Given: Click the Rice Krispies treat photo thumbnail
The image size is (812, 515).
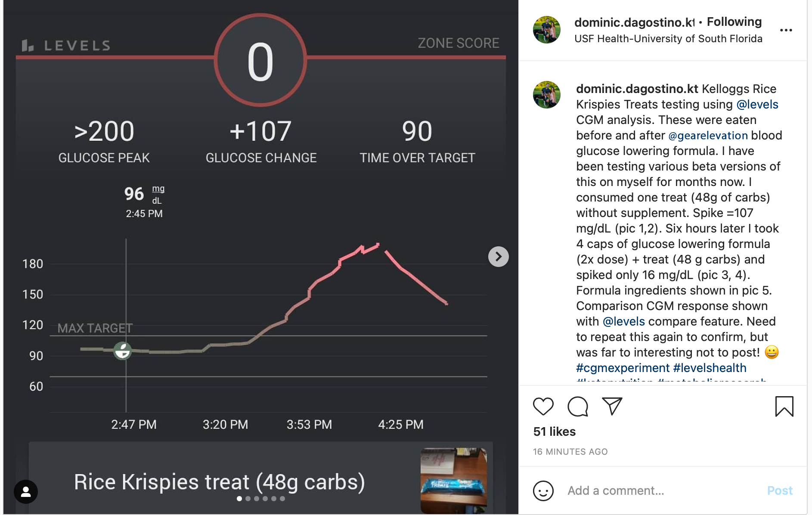Looking at the screenshot, I should [x=454, y=480].
